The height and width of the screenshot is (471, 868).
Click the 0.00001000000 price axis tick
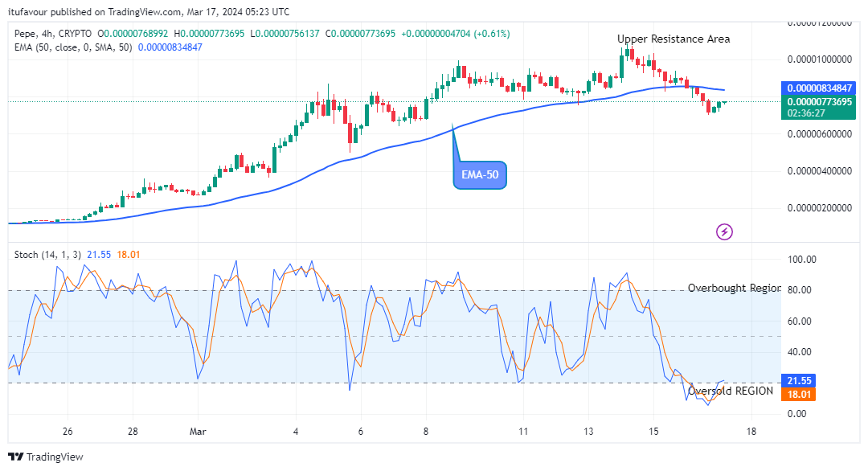[819, 59]
